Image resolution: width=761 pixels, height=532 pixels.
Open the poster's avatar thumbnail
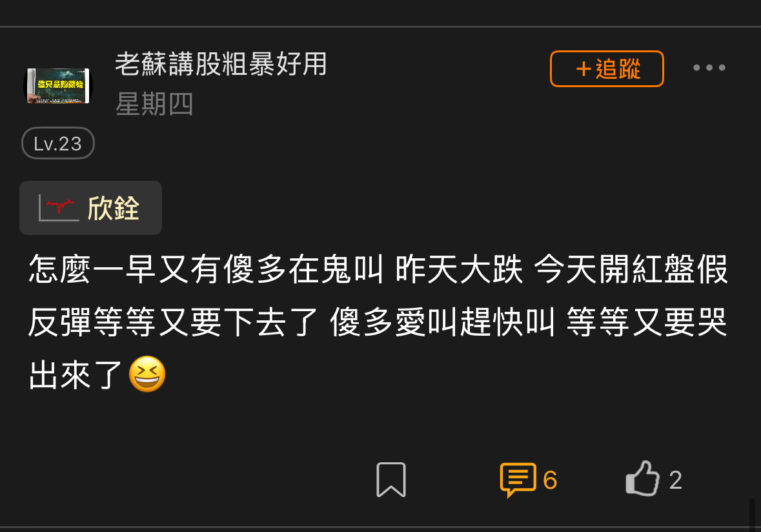pos(57,85)
